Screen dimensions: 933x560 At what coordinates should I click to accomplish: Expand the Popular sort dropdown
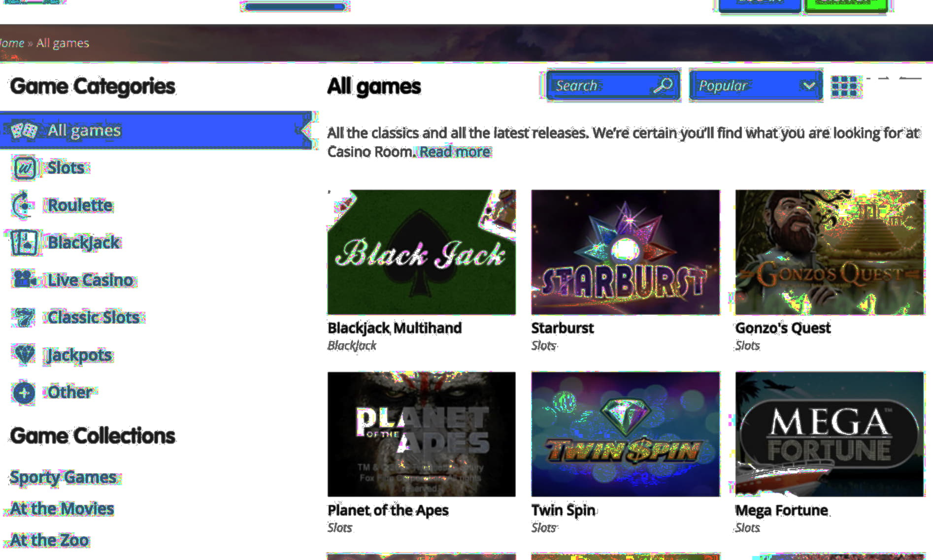756,86
